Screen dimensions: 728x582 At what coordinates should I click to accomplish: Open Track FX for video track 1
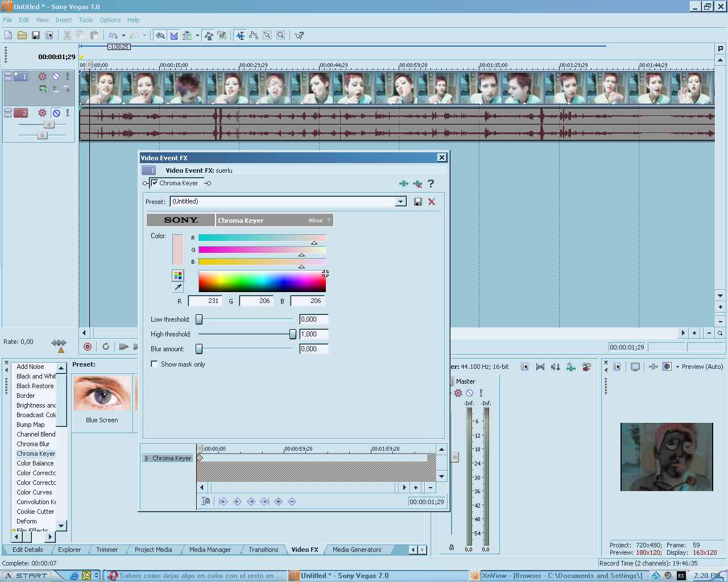[x=42, y=76]
